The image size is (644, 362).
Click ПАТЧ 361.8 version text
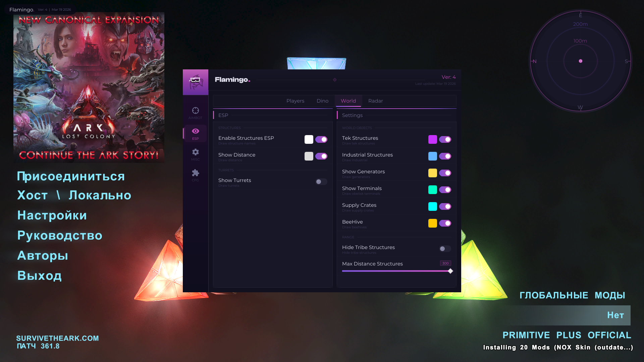38,346
